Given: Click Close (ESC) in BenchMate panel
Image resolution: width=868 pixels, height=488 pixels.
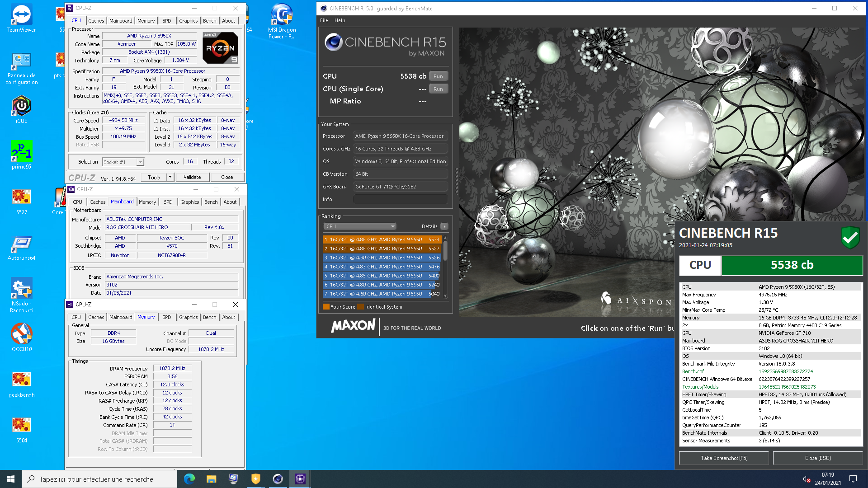Looking at the screenshot, I should pyautogui.click(x=817, y=458).
